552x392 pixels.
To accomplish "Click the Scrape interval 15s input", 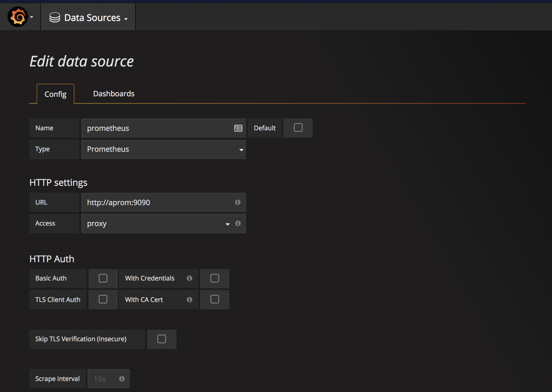I will (108, 379).
